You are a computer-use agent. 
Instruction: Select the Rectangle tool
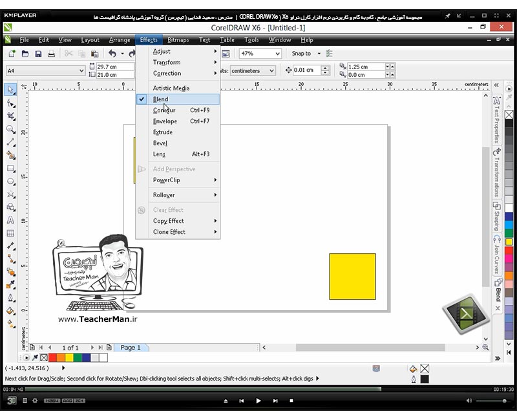pyautogui.click(x=10, y=169)
